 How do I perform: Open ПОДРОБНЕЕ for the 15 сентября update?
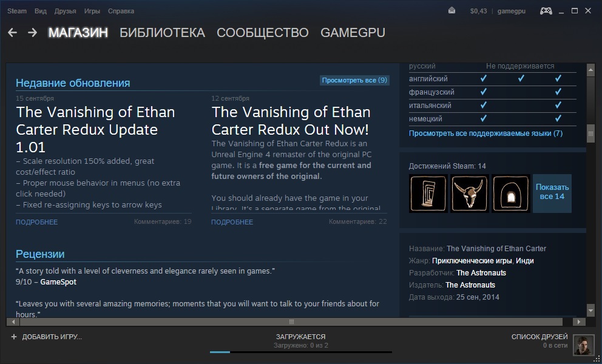click(x=37, y=222)
